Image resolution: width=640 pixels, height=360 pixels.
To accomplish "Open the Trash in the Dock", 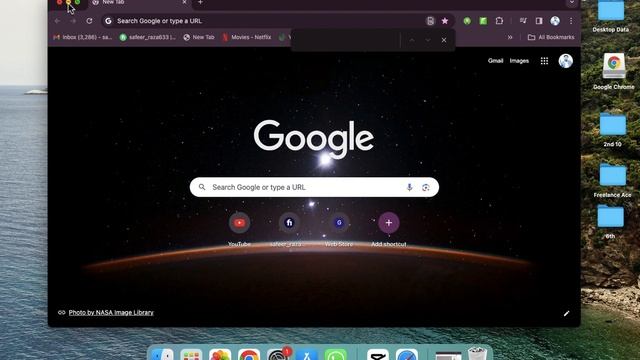I will point(478,353).
